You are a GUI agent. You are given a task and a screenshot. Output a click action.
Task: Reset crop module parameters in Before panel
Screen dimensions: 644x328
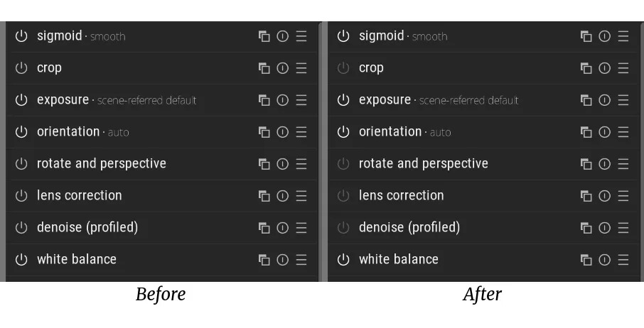click(x=283, y=68)
